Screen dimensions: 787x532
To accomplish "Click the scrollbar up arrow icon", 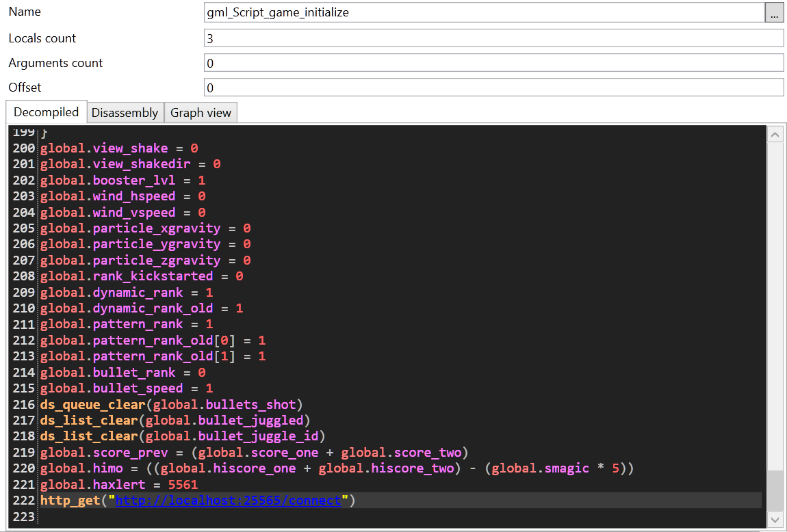I will point(775,133).
